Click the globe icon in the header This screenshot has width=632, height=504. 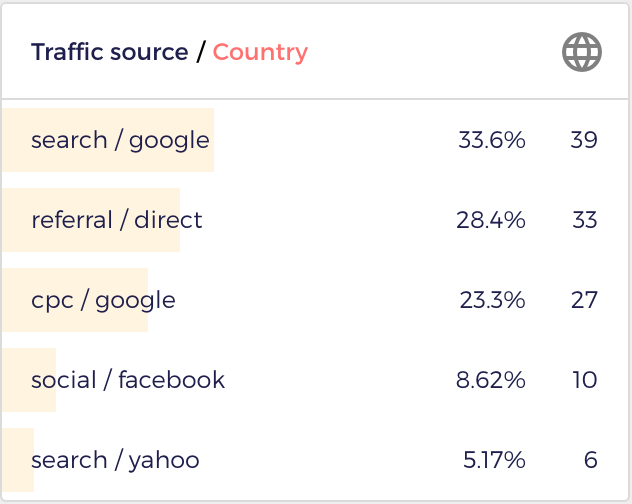[582, 52]
